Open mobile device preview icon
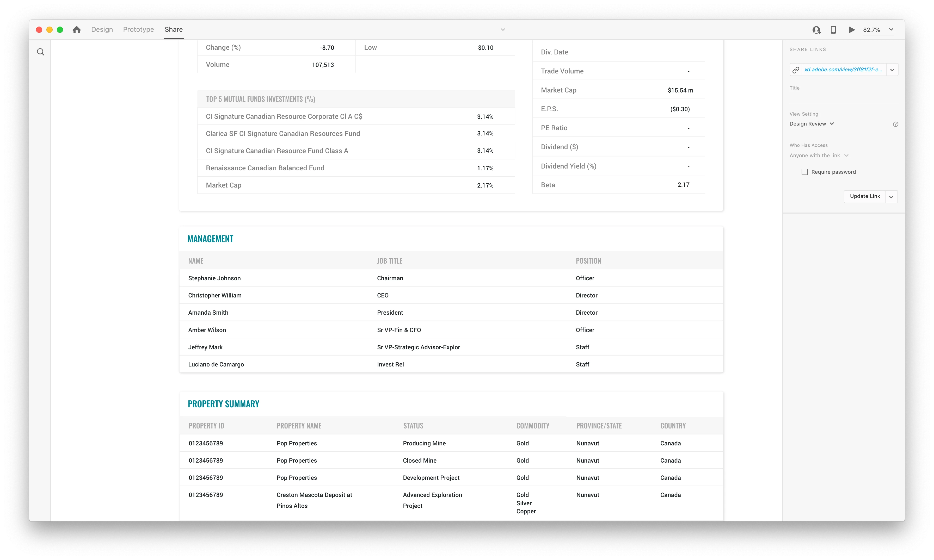The height and width of the screenshot is (560, 934). pyautogui.click(x=833, y=30)
